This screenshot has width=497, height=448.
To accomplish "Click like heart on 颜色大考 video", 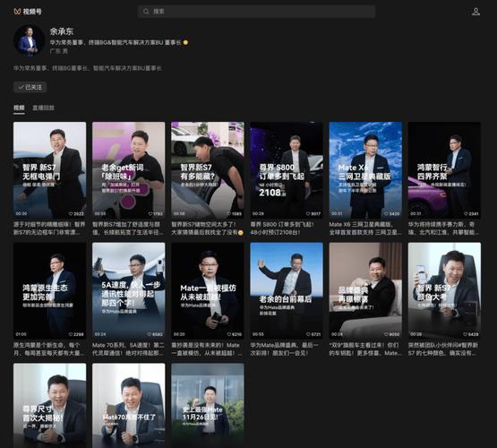I will [465, 334].
